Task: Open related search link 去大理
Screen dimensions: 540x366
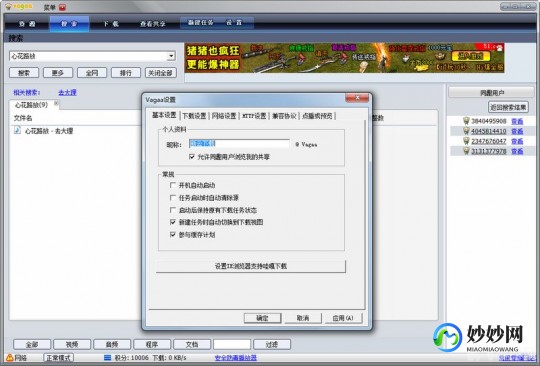Action: (67, 92)
